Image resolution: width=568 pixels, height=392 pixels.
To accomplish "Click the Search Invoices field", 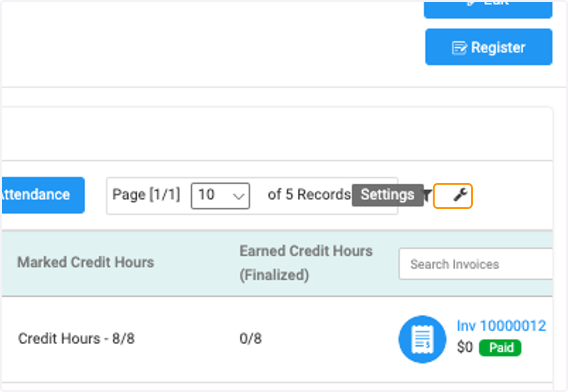I will [476, 264].
